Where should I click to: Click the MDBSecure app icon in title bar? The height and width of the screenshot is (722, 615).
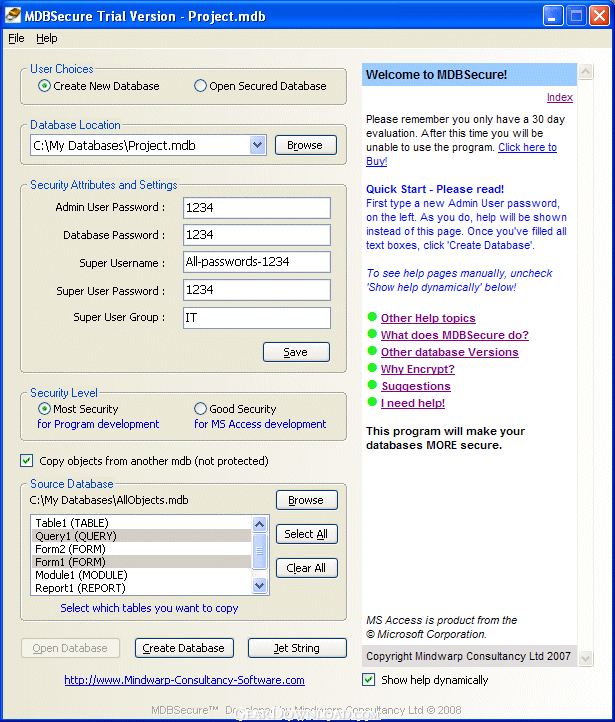click(13, 15)
